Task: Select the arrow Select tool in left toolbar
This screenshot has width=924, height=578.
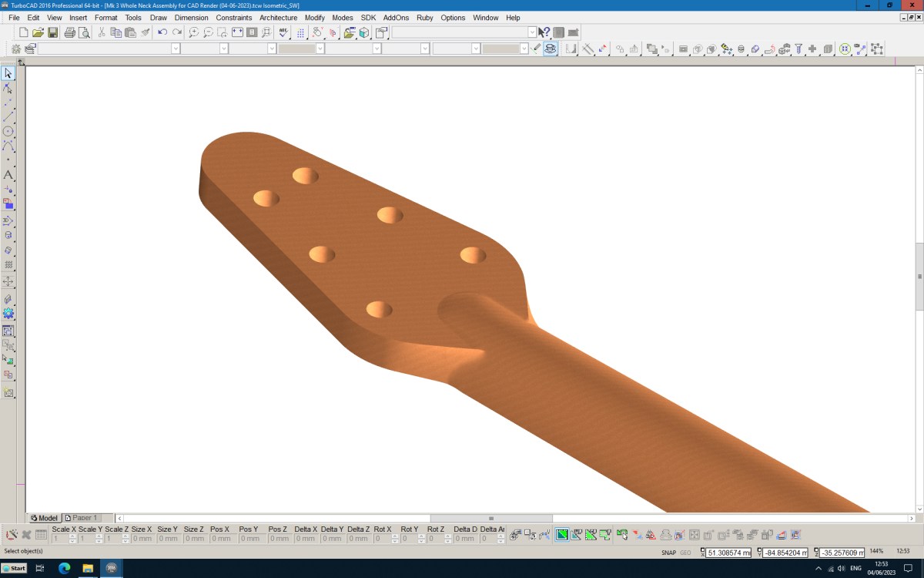Action: [8, 73]
